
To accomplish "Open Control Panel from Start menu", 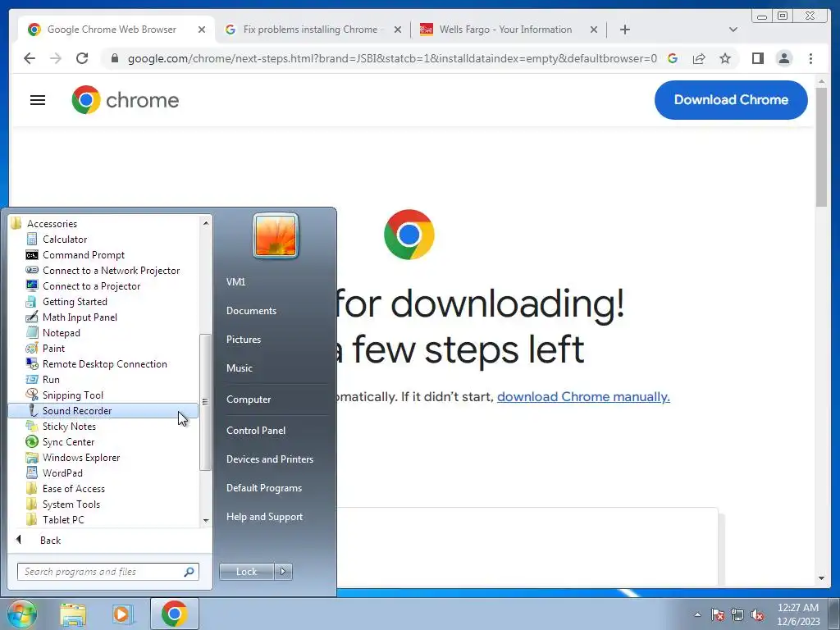I will [x=256, y=431].
